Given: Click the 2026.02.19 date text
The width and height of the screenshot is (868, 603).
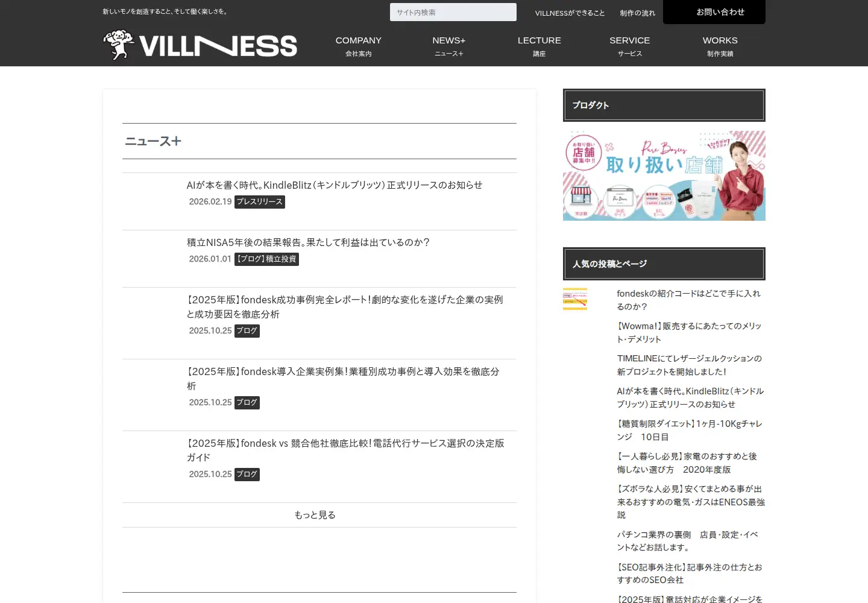Looking at the screenshot, I should (210, 202).
